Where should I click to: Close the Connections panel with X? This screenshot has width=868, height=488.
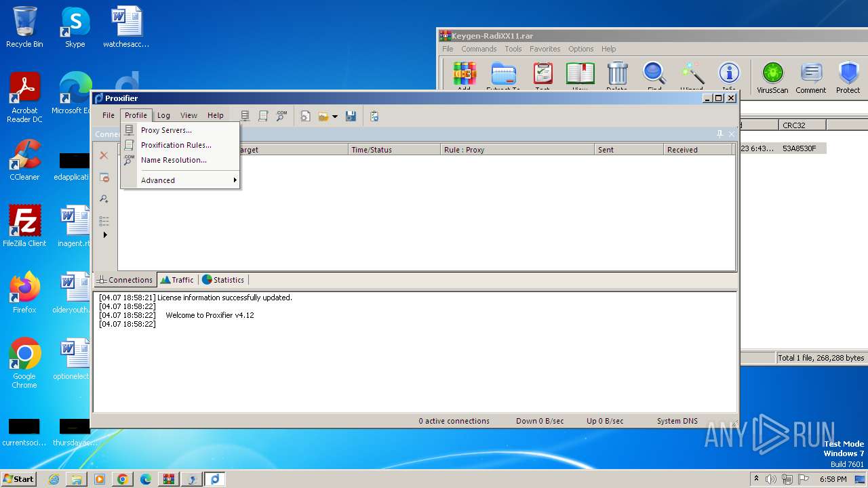[x=732, y=134]
